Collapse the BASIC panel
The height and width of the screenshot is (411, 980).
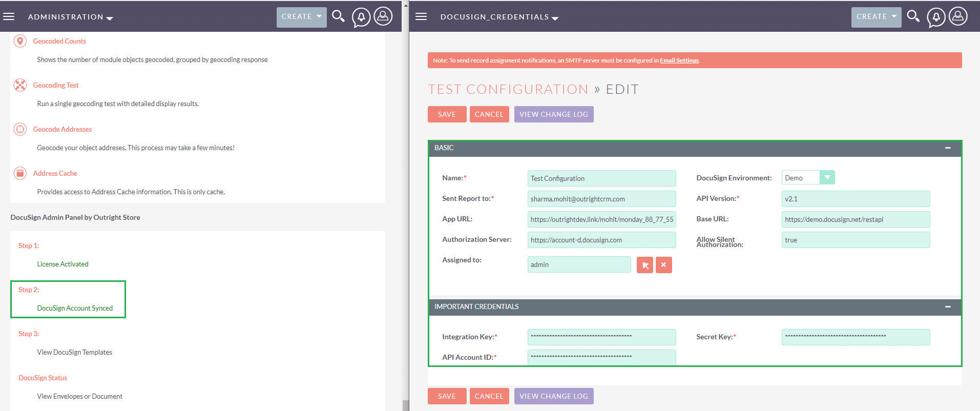click(948, 148)
